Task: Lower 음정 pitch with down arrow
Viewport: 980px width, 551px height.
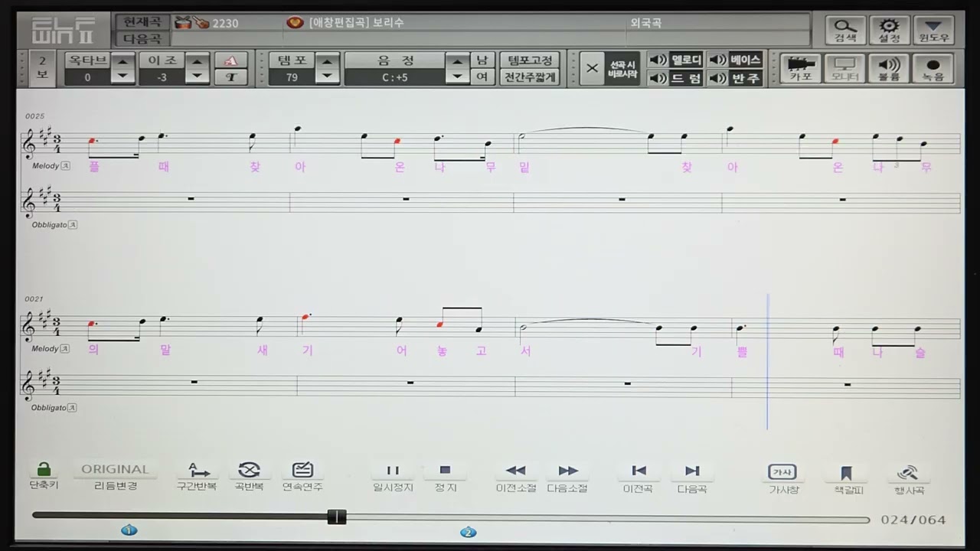Action: tap(458, 77)
